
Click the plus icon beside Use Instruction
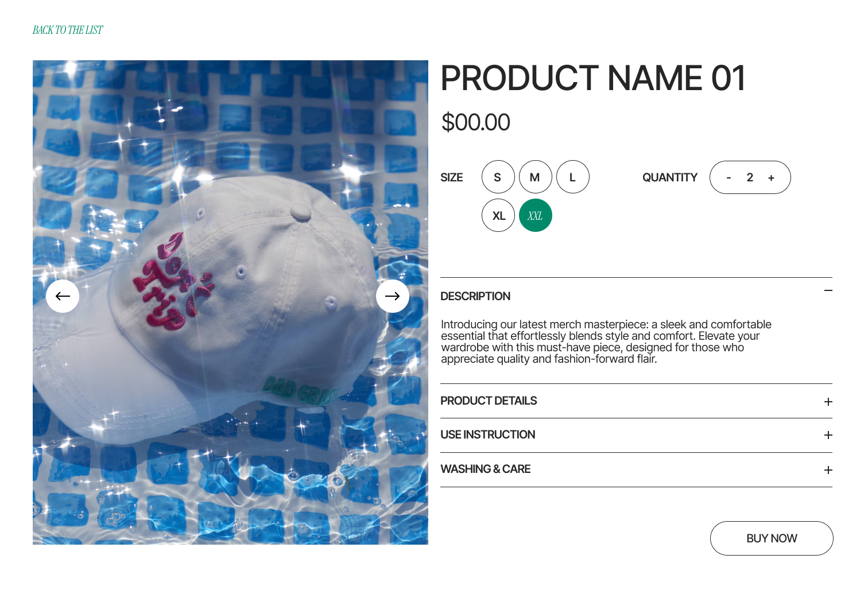[828, 435]
